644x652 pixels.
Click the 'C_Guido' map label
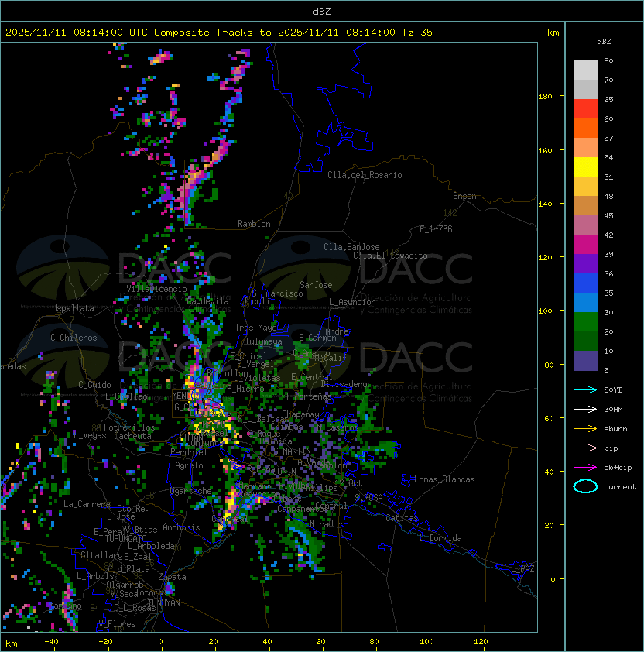tap(94, 385)
